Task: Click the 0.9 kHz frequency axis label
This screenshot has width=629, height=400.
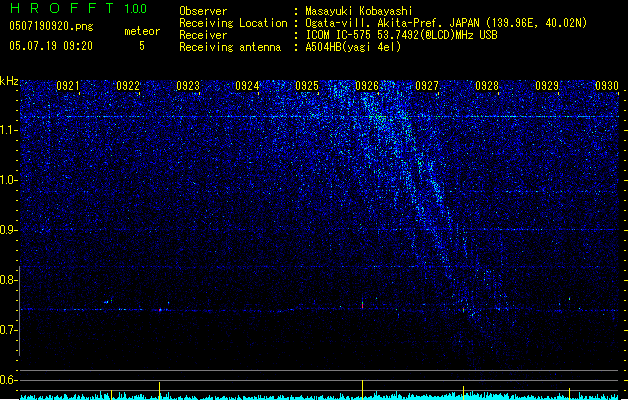Action: (x=8, y=230)
